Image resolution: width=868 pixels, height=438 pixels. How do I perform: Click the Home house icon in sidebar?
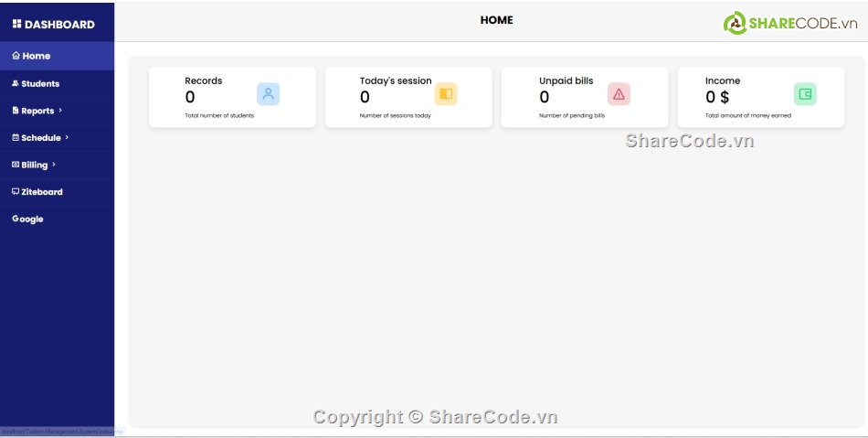(x=16, y=56)
